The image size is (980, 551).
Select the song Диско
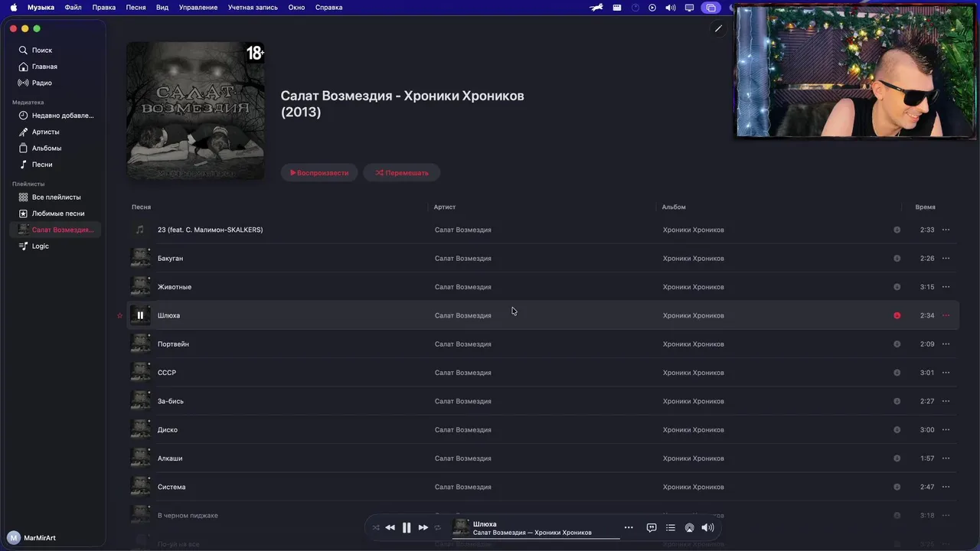coord(543,430)
